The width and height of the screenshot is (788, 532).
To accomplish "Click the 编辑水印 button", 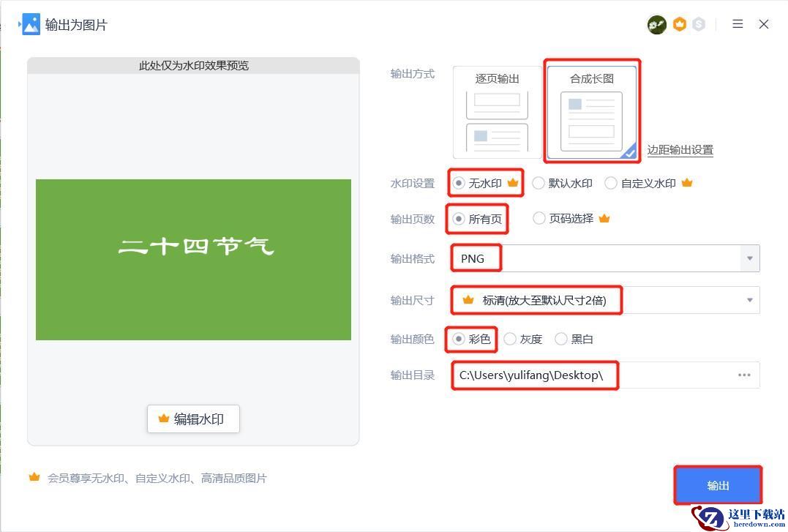I will pos(193,419).
